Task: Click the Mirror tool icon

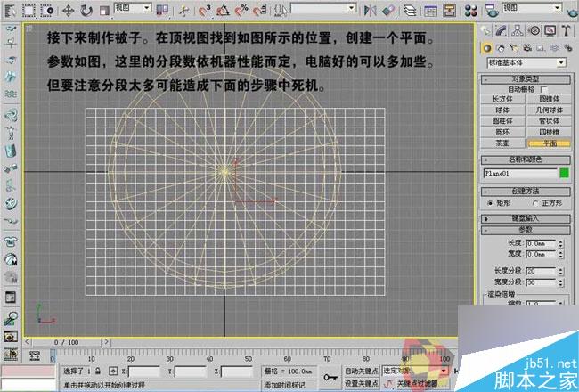Action: pyautogui.click(x=370, y=11)
